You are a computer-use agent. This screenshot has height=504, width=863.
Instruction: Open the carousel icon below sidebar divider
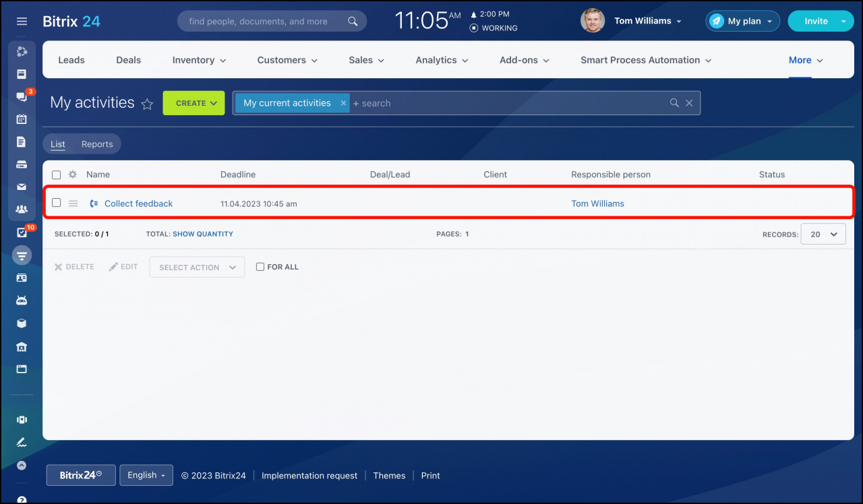(22, 420)
